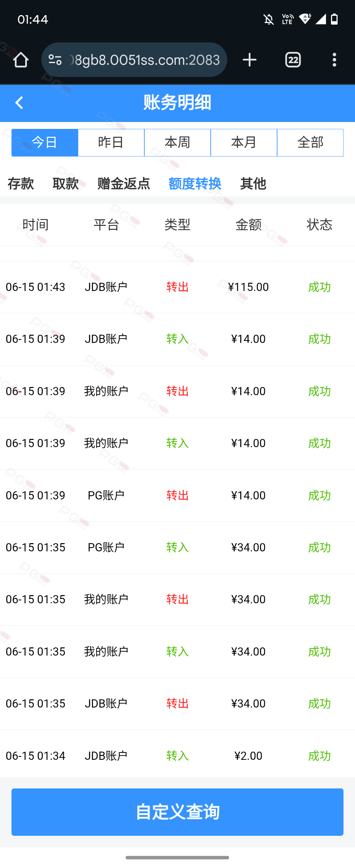Switch to the 额度转换 tab
The image size is (355, 868).
coord(195,184)
